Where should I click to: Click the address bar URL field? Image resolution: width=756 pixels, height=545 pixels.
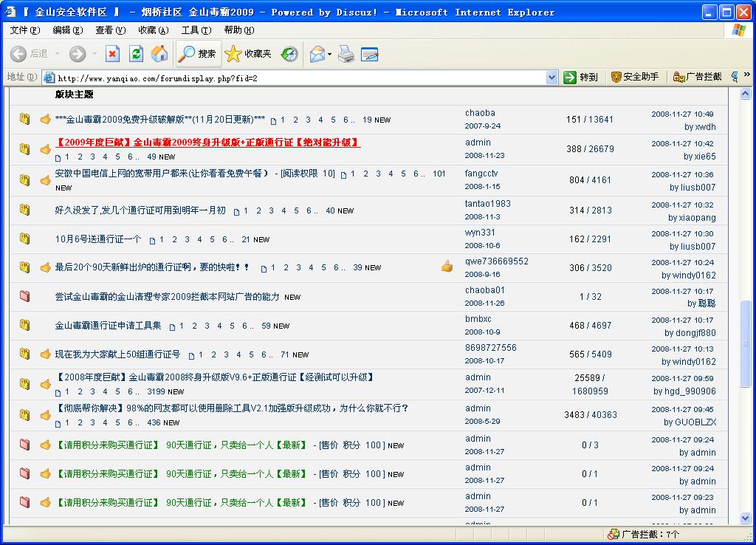(x=295, y=78)
